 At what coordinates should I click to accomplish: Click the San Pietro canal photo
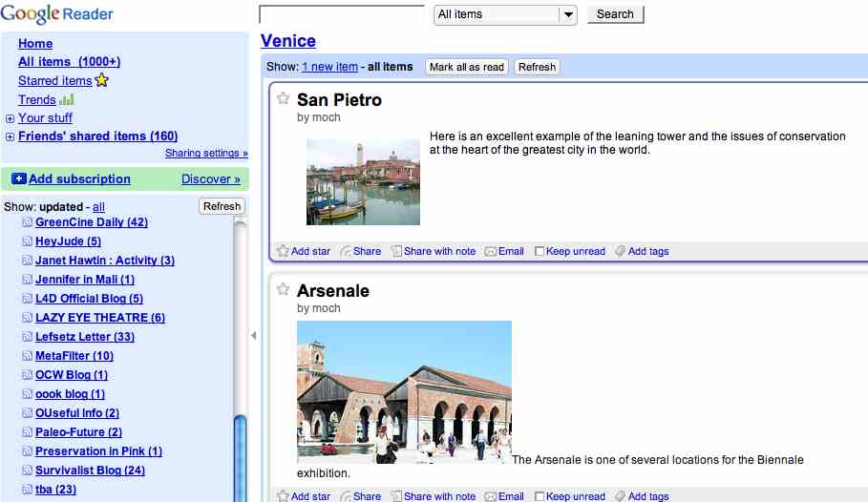pos(363,182)
